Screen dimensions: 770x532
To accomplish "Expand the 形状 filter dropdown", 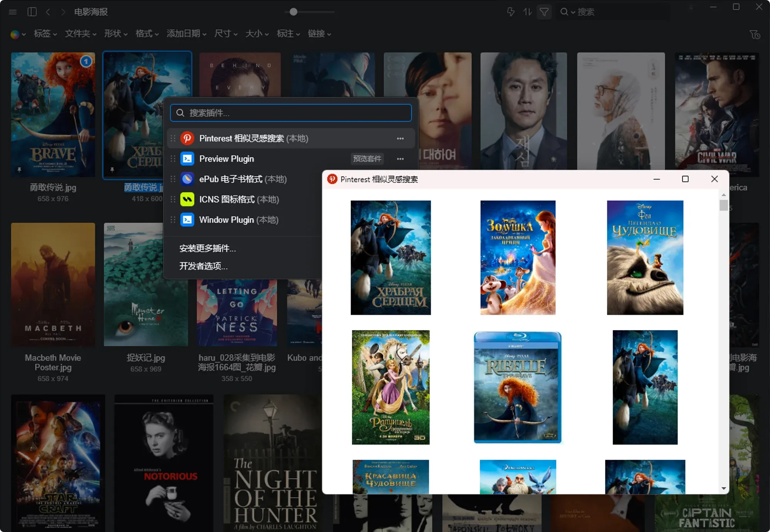I will [116, 34].
